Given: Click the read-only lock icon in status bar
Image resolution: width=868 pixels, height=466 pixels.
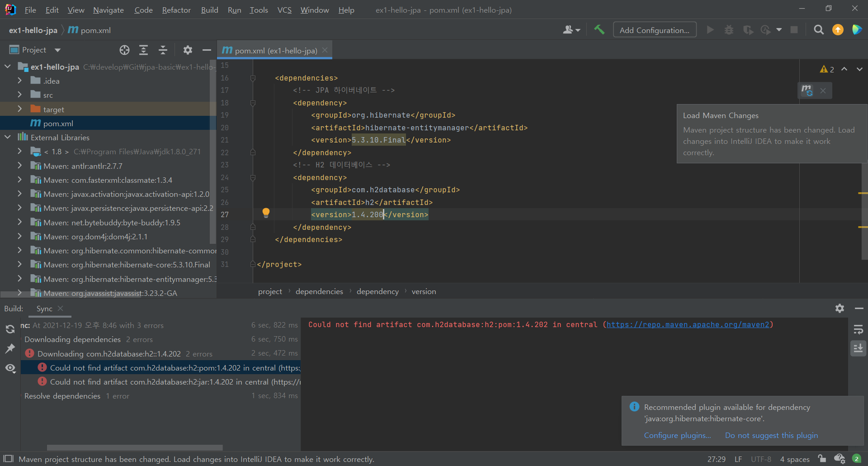Looking at the screenshot, I should 822,459.
